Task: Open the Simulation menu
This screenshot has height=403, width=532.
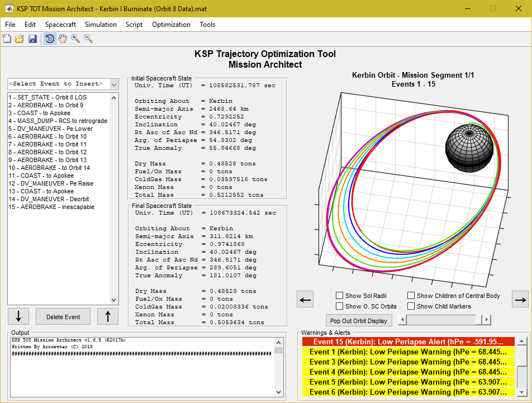Action: coord(101,25)
